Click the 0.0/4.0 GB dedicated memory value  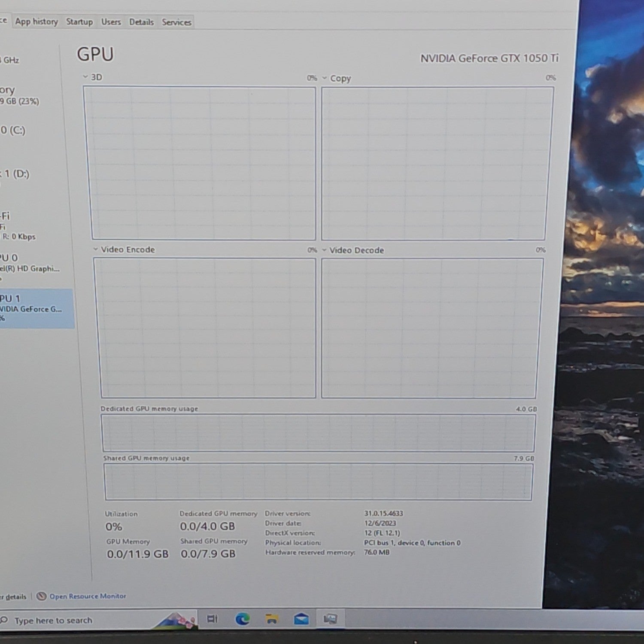tap(207, 526)
